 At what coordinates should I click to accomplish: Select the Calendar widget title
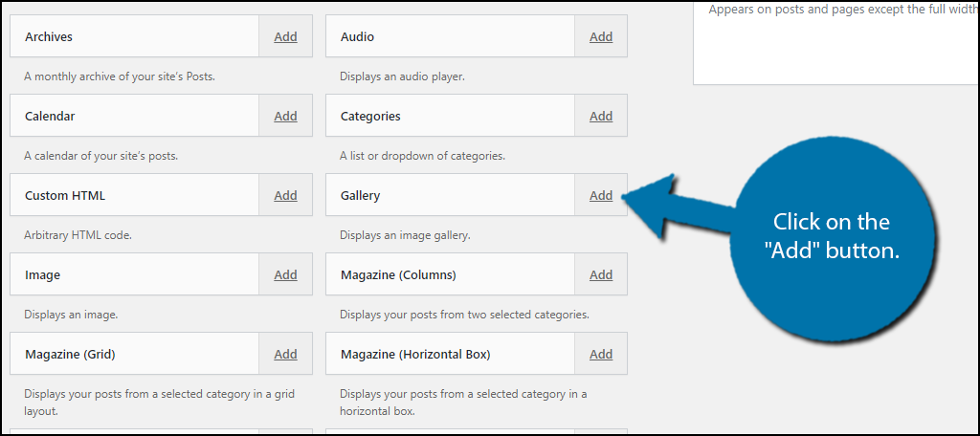pos(50,117)
